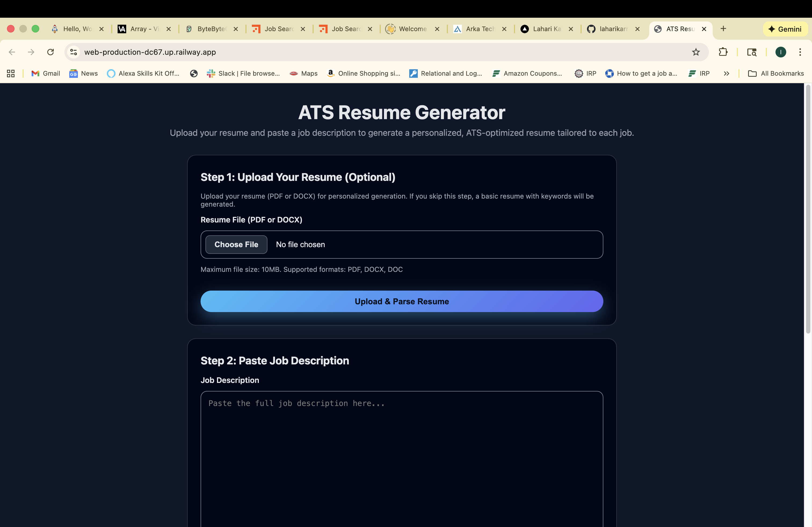Reload the ATS Resume Generator page

(x=50, y=52)
